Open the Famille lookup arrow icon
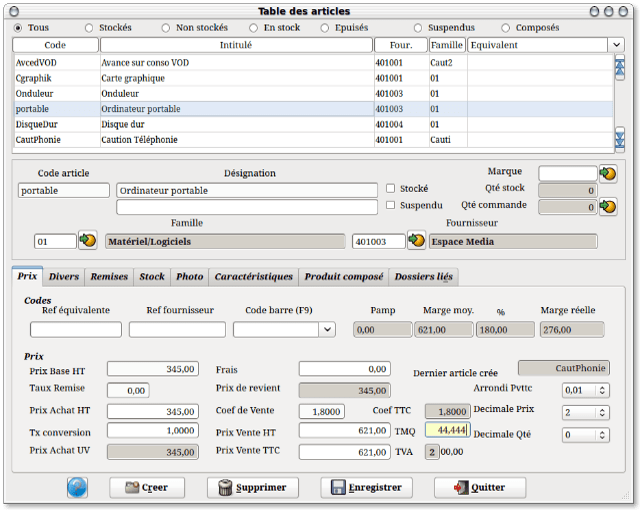This screenshot has width=640, height=510. (x=87, y=240)
